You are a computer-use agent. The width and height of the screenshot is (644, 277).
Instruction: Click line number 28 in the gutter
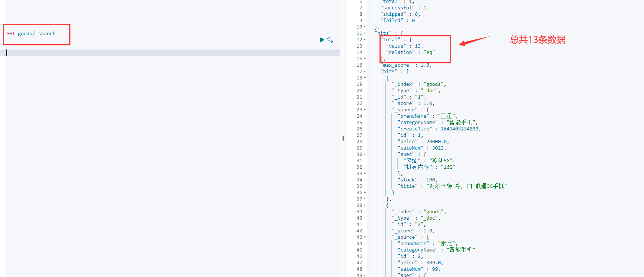[359, 142]
